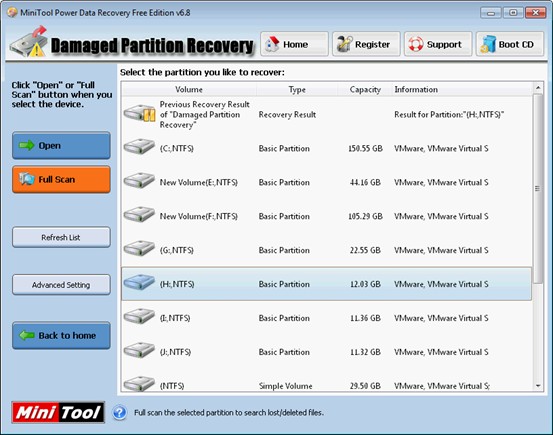Click the 12.03 GB capacity value
Viewport: 553px width, 435px height.
365,284
